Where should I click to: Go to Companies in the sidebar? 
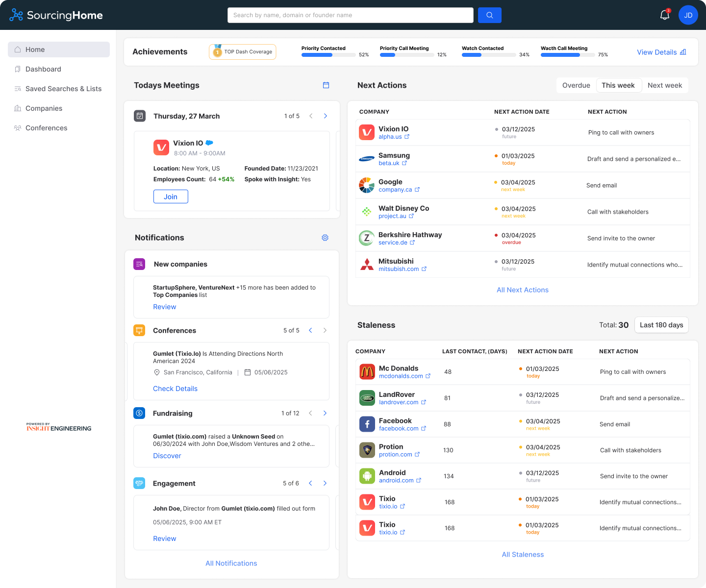click(44, 108)
